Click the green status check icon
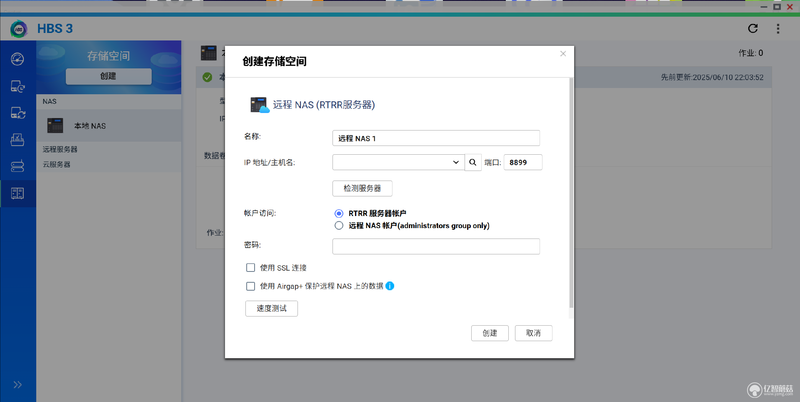The height and width of the screenshot is (402, 800). (x=207, y=77)
